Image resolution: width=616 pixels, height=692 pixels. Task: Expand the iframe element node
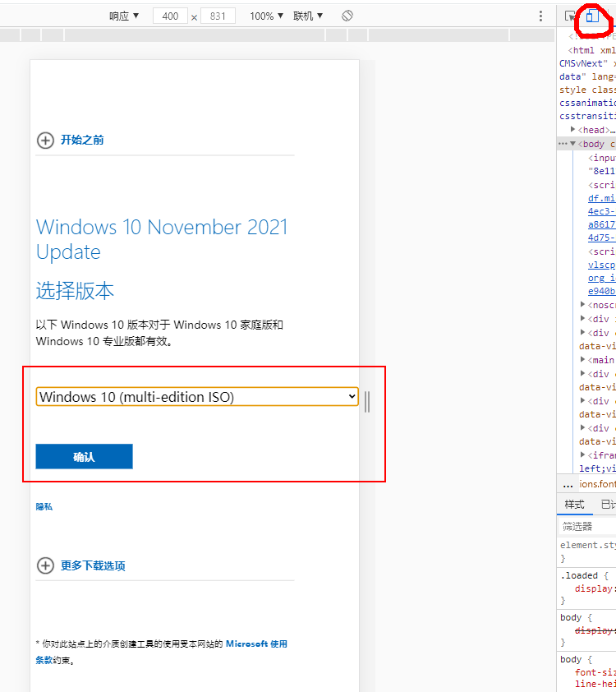coord(582,454)
